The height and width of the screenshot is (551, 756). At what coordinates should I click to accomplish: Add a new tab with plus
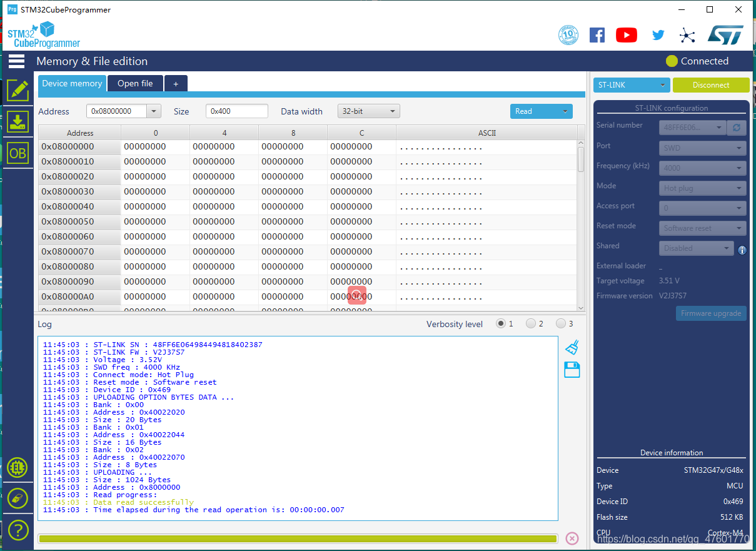pos(176,83)
